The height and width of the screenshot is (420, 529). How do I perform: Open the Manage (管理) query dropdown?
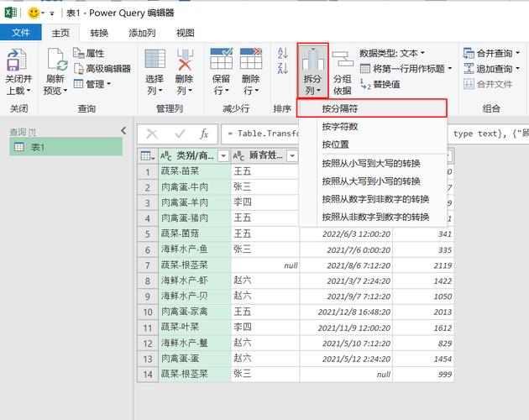click(x=92, y=84)
